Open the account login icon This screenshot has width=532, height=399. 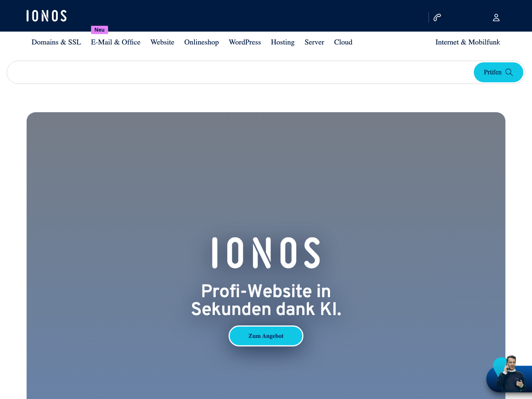pos(495,17)
